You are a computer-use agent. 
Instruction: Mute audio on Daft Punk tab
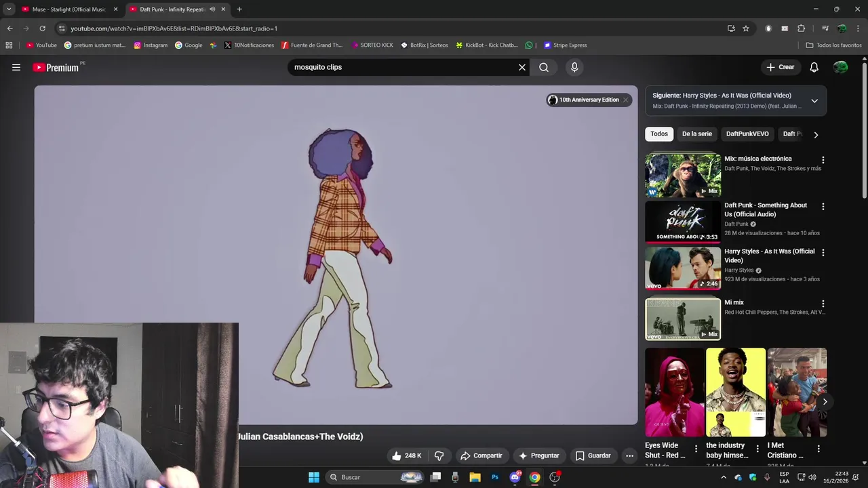pyautogui.click(x=212, y=9)
